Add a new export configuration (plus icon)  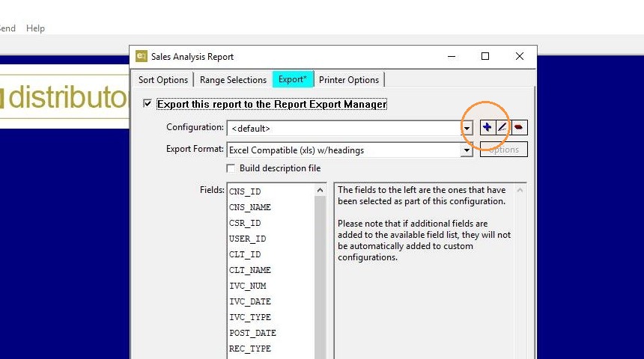click(x=487, y=127)
